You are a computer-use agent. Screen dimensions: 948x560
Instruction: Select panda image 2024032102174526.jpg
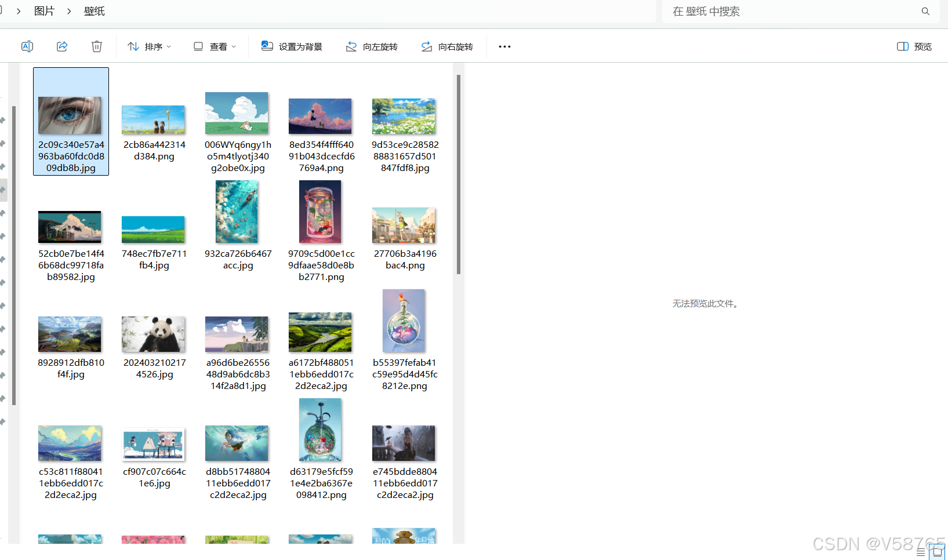point(153,334)
